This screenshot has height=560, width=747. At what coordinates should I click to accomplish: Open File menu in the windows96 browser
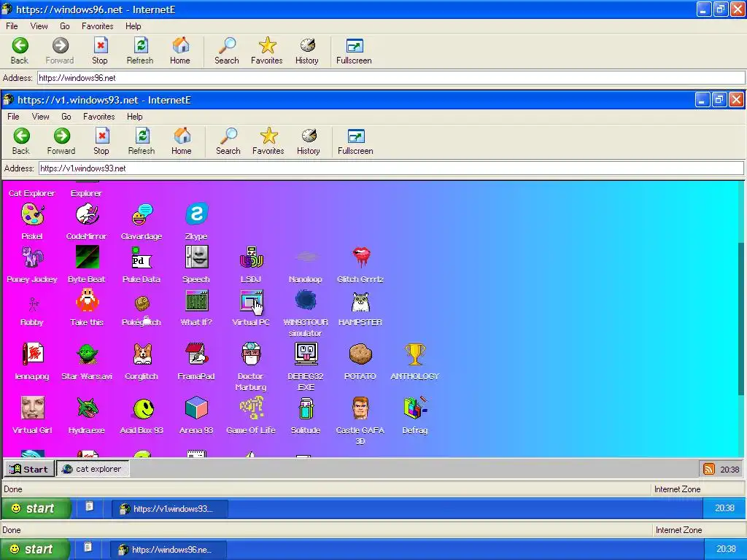12,26
